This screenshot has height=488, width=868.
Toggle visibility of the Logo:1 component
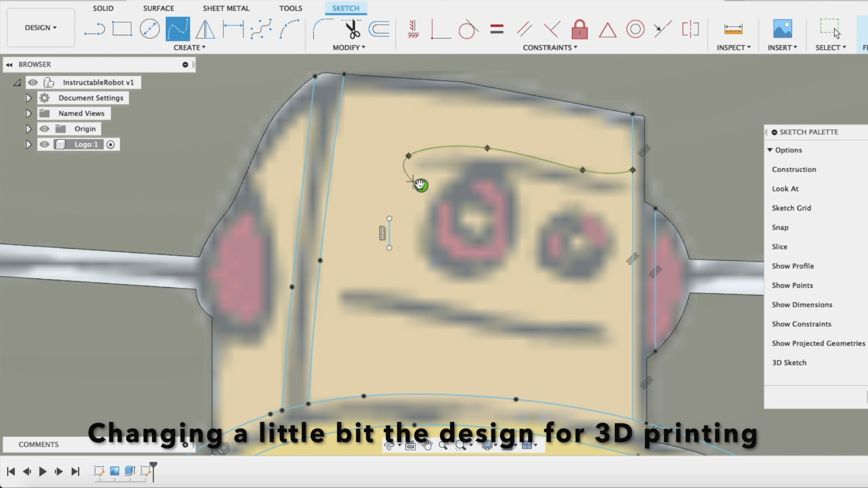coord(44,144)
